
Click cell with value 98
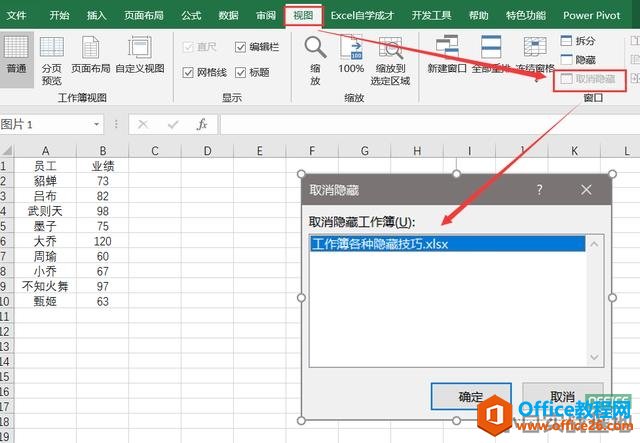[102, 211]
